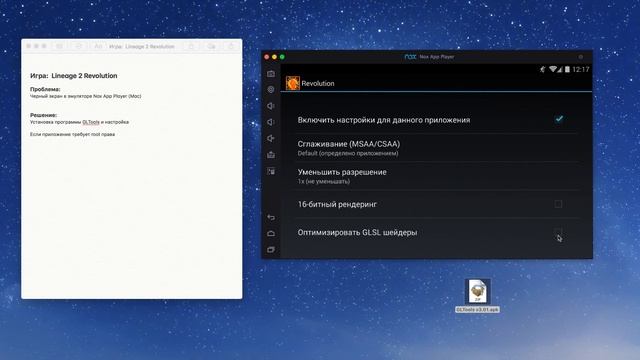The image size is (640, 360).
Task: Select GLTools v3.01.apk file on desktop
Action: pyautogui.click(x=478, y=296)
